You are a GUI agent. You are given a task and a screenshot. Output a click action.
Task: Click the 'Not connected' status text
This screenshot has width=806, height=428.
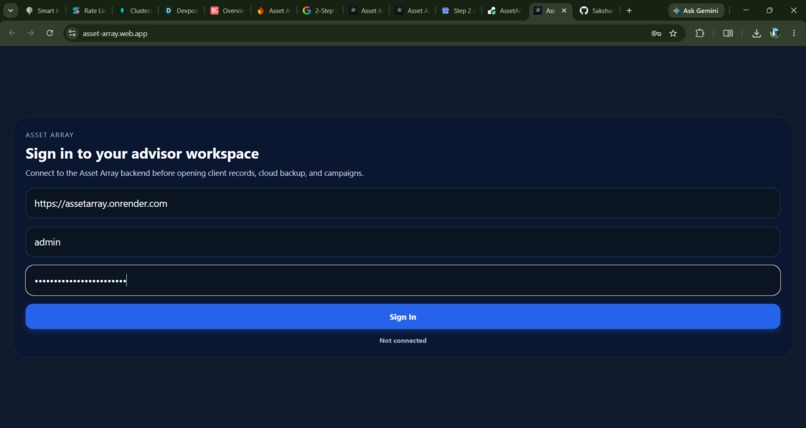click(x=403, y=341)
